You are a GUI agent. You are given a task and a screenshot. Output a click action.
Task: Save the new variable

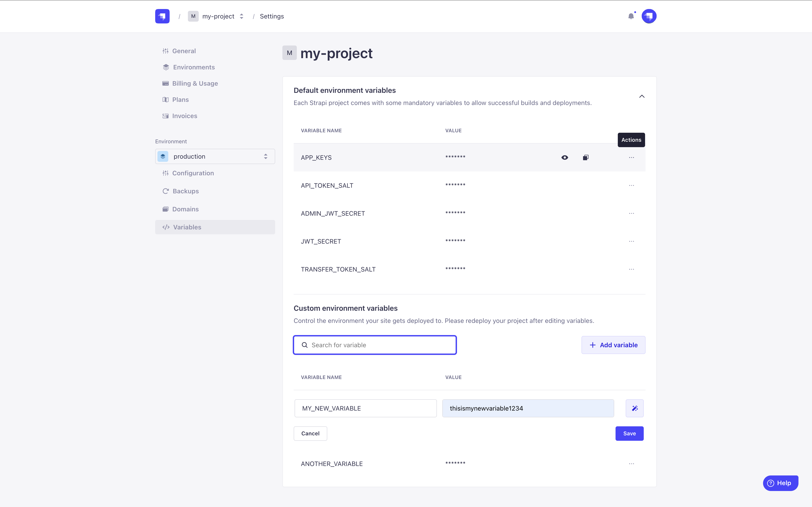pos(629,433)
